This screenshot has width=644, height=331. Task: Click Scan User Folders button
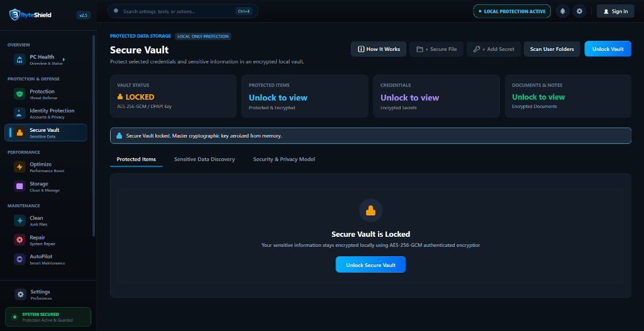point(552,49)
